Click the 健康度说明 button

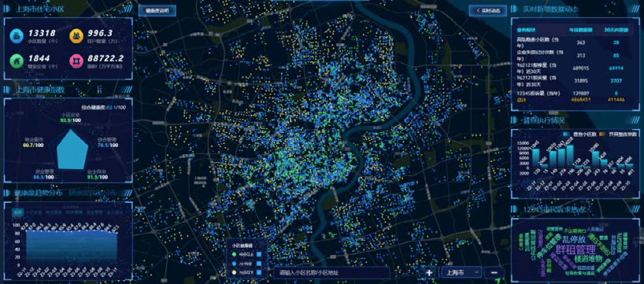157,11
